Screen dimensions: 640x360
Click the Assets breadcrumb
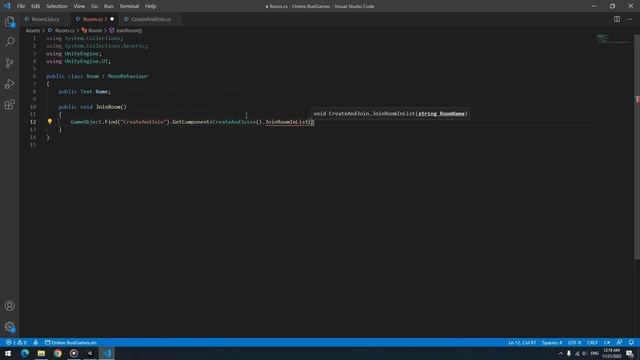[x=33, y=31]
